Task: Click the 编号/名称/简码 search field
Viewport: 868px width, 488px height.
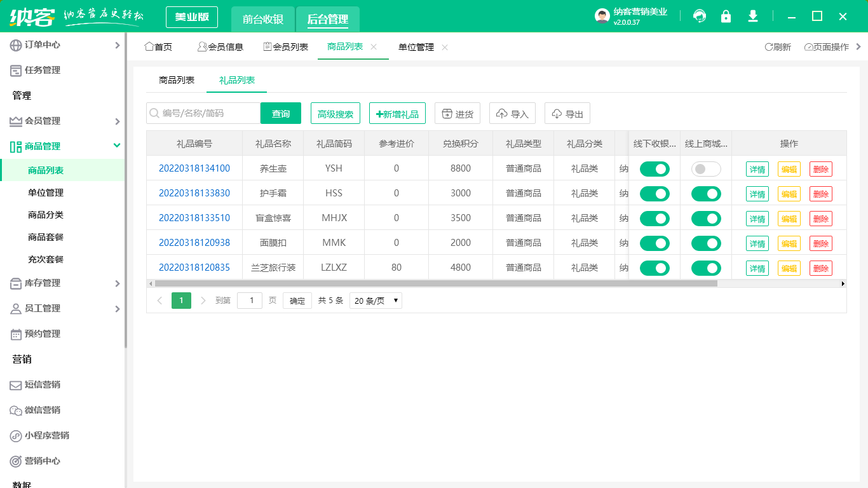Action: click(203, 113)
